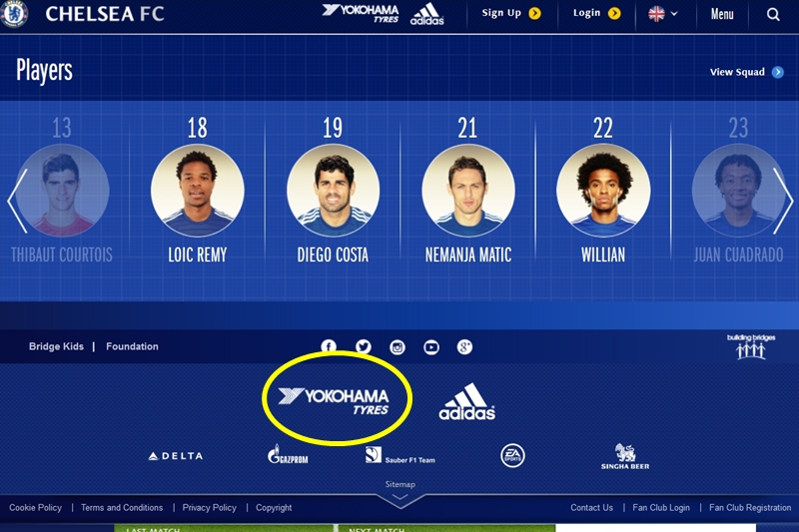Image resolution: width=799 pixels, height=532 pixels.
Task: Expand the Sitemap chevron
Action: tap(400, 497)
